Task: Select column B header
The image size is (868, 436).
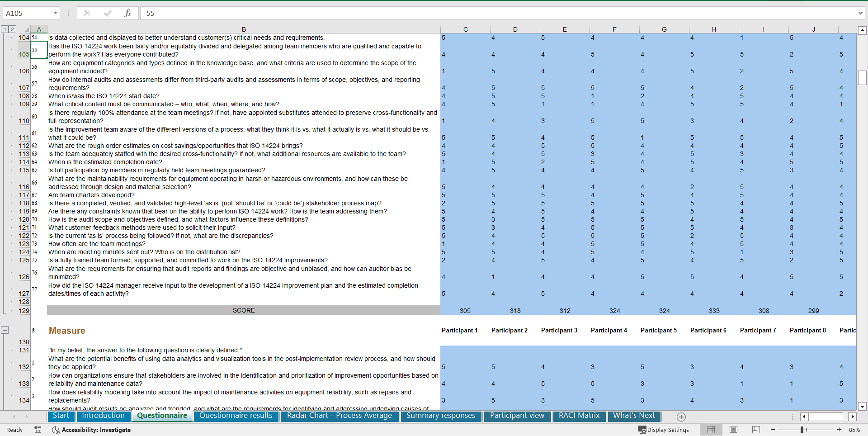Action: 244,29
